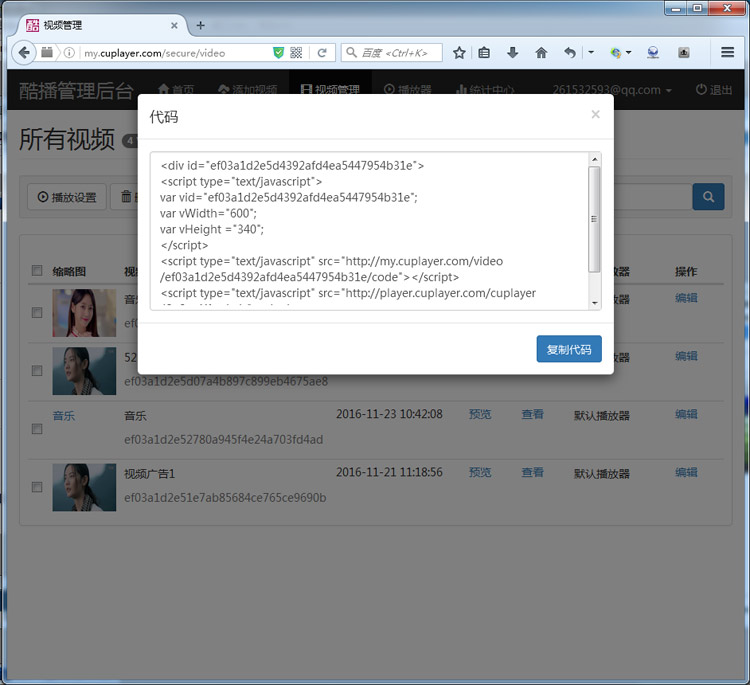The image size is (750, 685).
Task: Click 退出 in the top navigation
Action: pos(714,90)
